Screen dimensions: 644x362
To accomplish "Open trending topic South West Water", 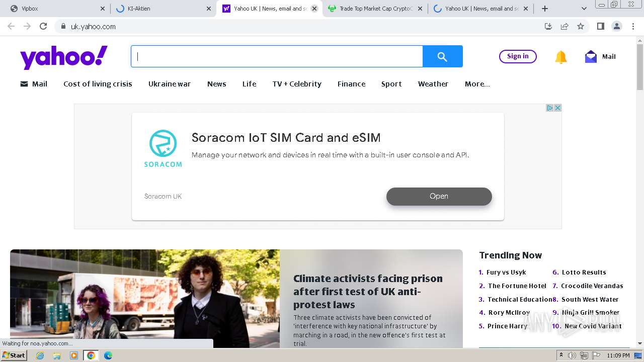I will coord(590,299).
